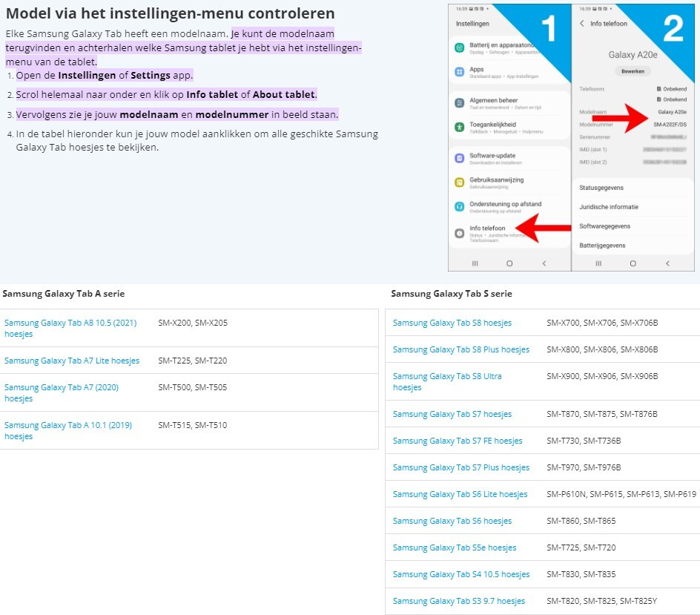Open Samsung Galaxy Tab S8 Plus hoesjes link
The width and height of the screenshot is (700, 615).
pyautogui.click(x=461, y=349)
